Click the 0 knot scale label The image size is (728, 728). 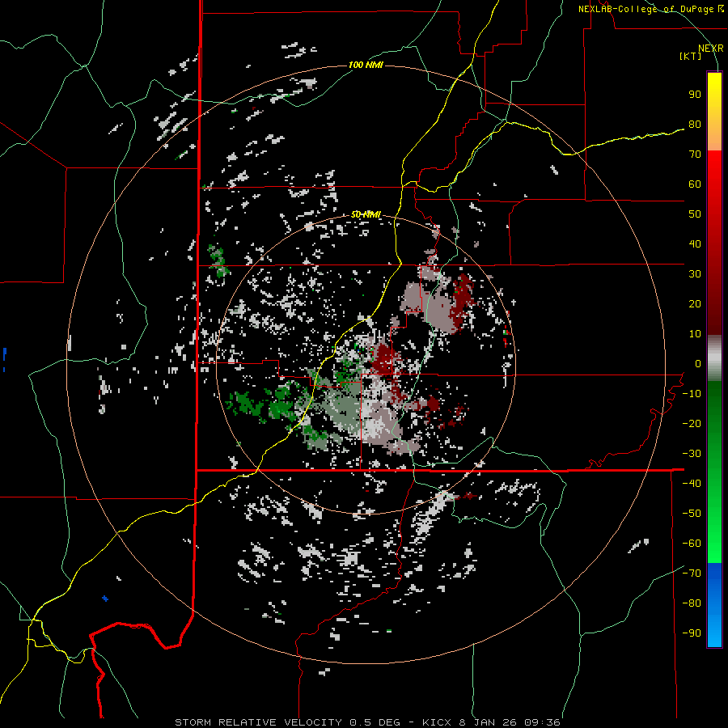698,364
